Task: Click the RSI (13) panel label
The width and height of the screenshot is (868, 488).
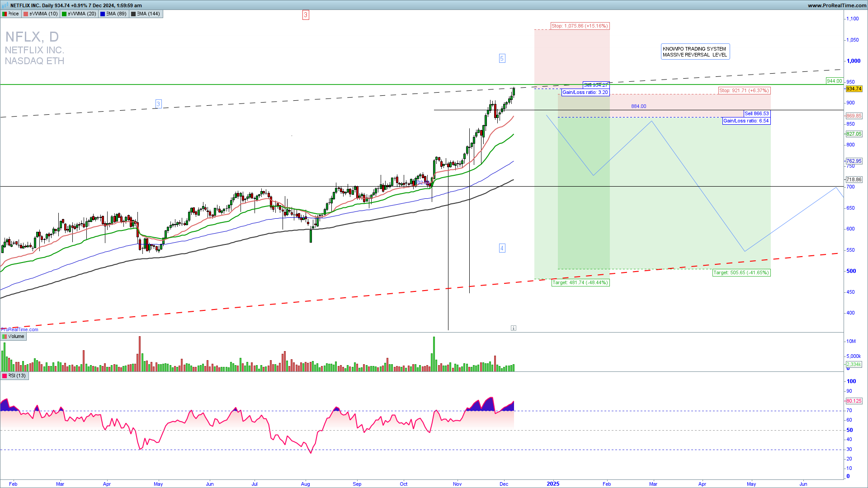Action: pos(14,375)
